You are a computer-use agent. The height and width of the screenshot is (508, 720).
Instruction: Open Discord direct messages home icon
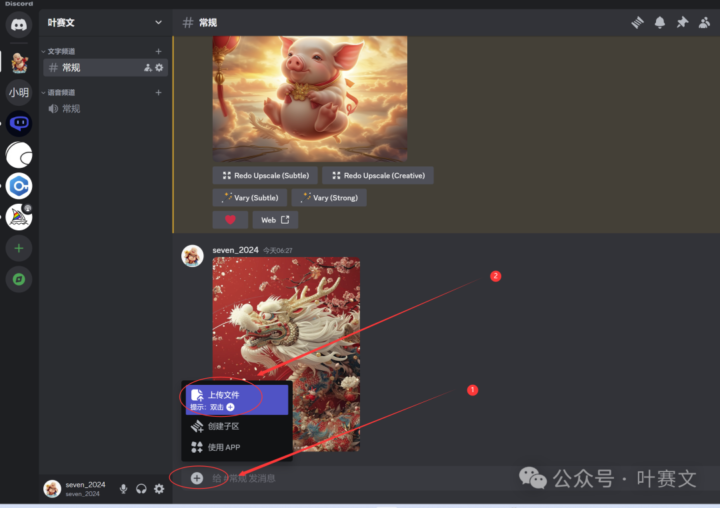[x=19, y=24]
